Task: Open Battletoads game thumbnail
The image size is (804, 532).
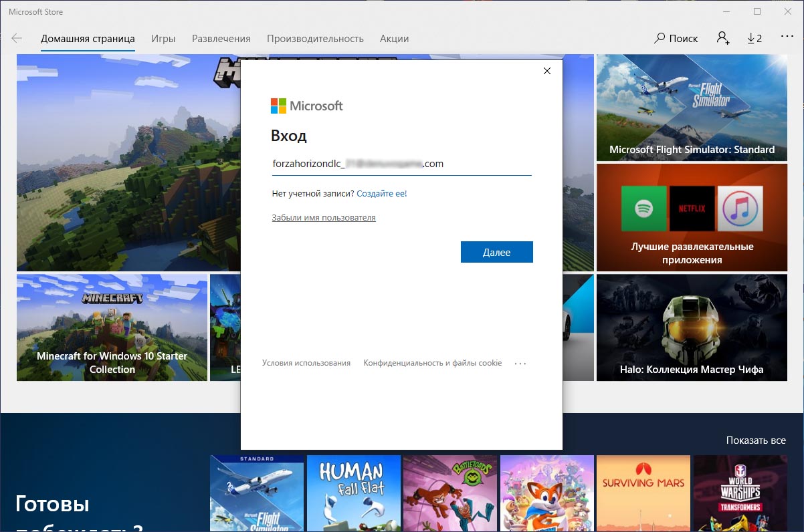Action: point(450,493)
